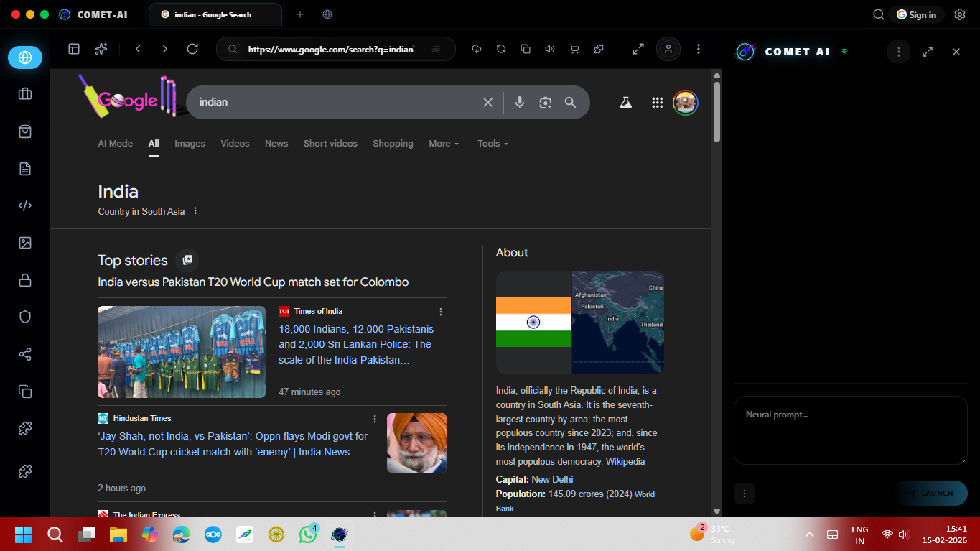Switch to Videos tab
The width and height of the screenshot is (980, 551).
click(235, 144)
